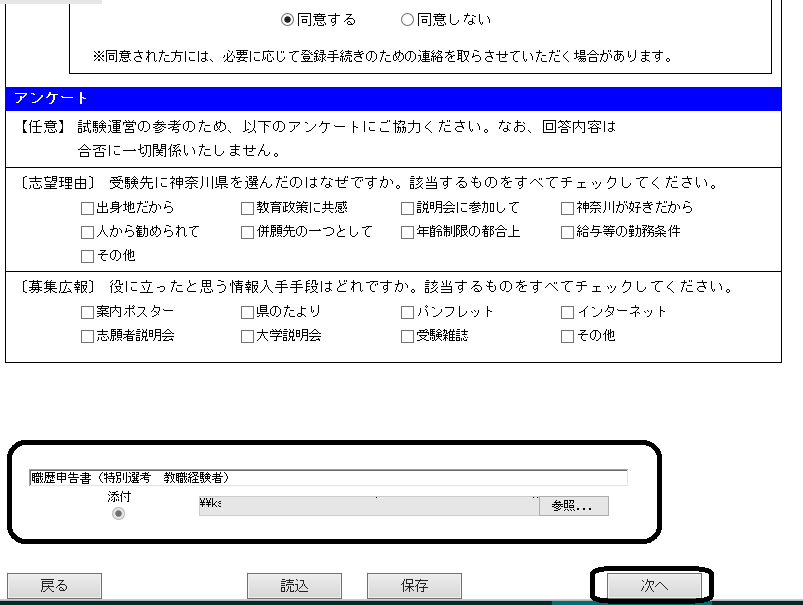The width and height of the screenshot is (803, 605).
Task: Check the 案内ポスター checkbox
Action: [88, 312]
